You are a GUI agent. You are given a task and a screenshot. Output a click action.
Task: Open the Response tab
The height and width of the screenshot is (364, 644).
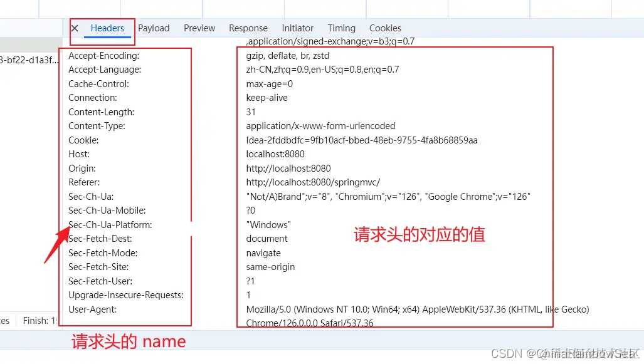[248, 28]
